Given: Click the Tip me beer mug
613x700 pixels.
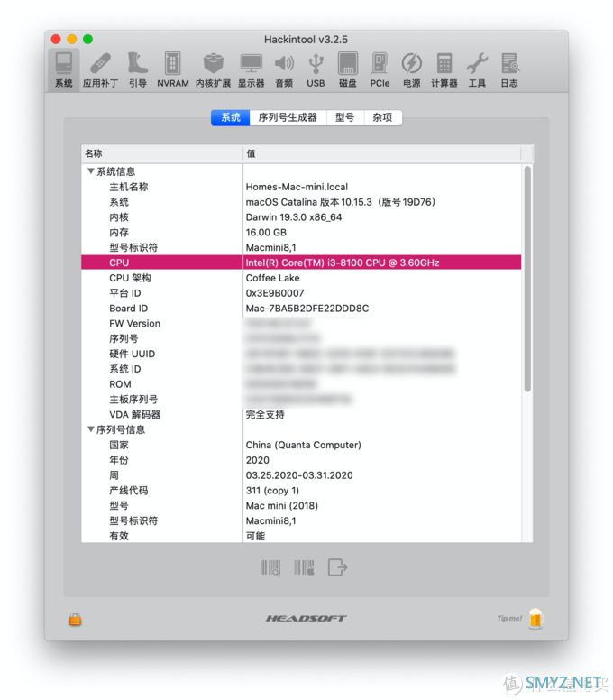Looking at the screenshot, I should tap(535, 619).
